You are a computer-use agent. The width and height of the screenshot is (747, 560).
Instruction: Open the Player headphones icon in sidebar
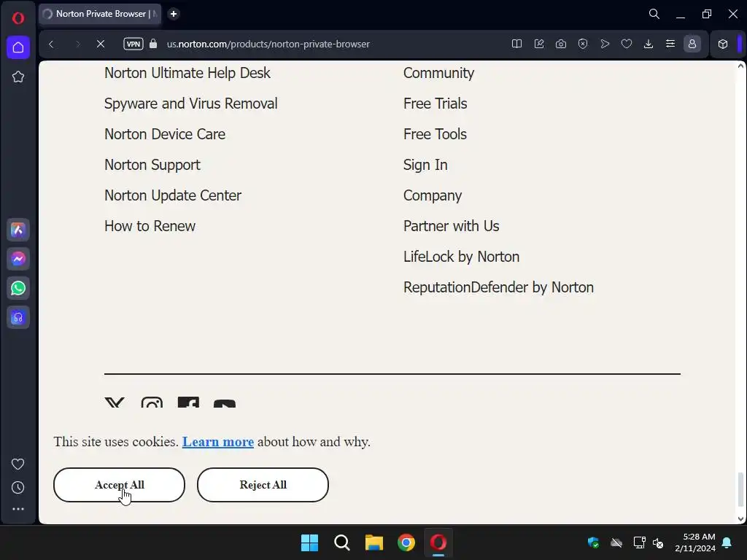(18, 317)
